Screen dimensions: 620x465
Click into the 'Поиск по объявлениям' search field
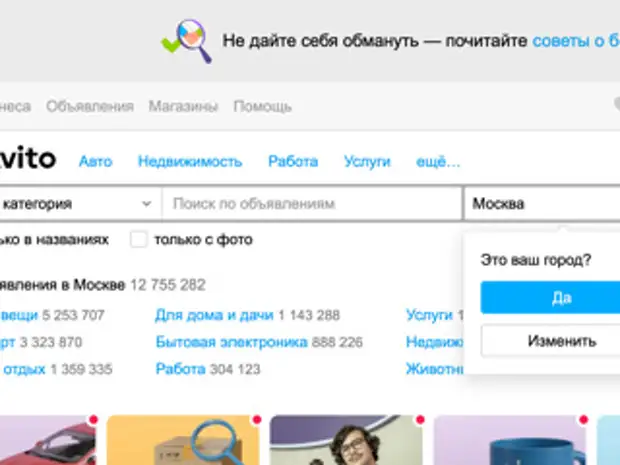click(311, 204)
